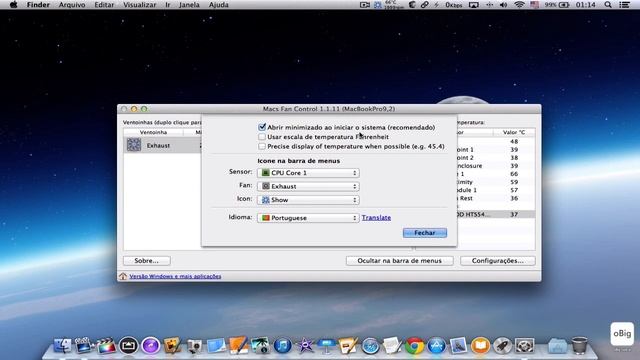Viewport: 640px width, 360px height.
Task: Open the Arquivo menu
Action: pos(72,5)
